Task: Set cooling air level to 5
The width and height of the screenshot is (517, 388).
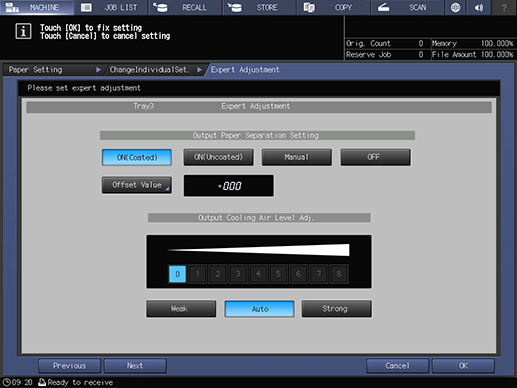Action: click(278, 274)
